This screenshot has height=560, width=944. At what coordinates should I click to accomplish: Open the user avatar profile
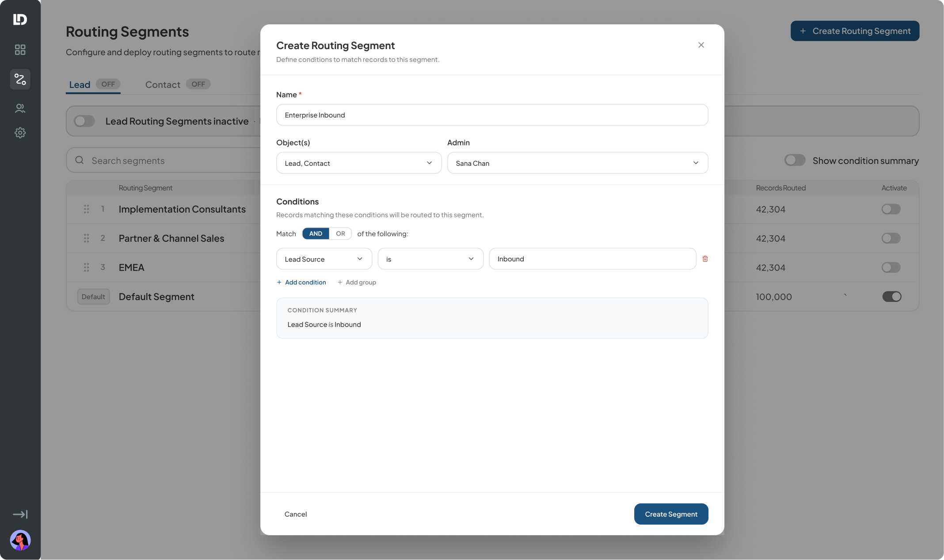tap(20, 540)
